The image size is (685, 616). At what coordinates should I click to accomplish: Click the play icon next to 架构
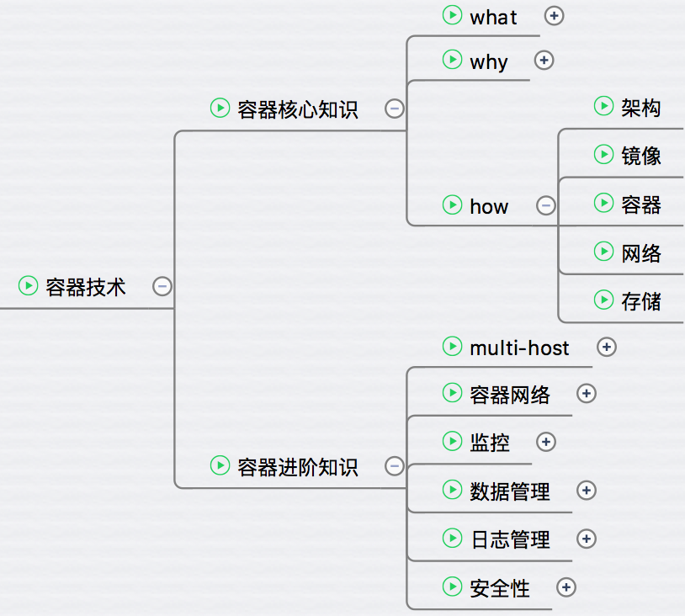tap(603, 107)
